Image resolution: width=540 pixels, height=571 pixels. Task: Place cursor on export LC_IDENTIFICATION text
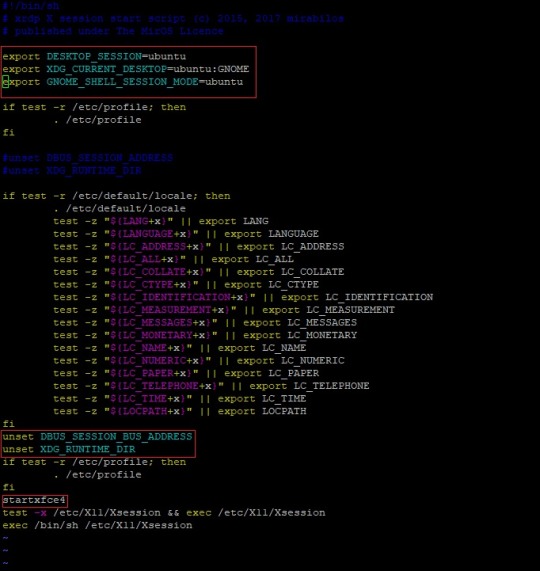[x=357, y=297]
